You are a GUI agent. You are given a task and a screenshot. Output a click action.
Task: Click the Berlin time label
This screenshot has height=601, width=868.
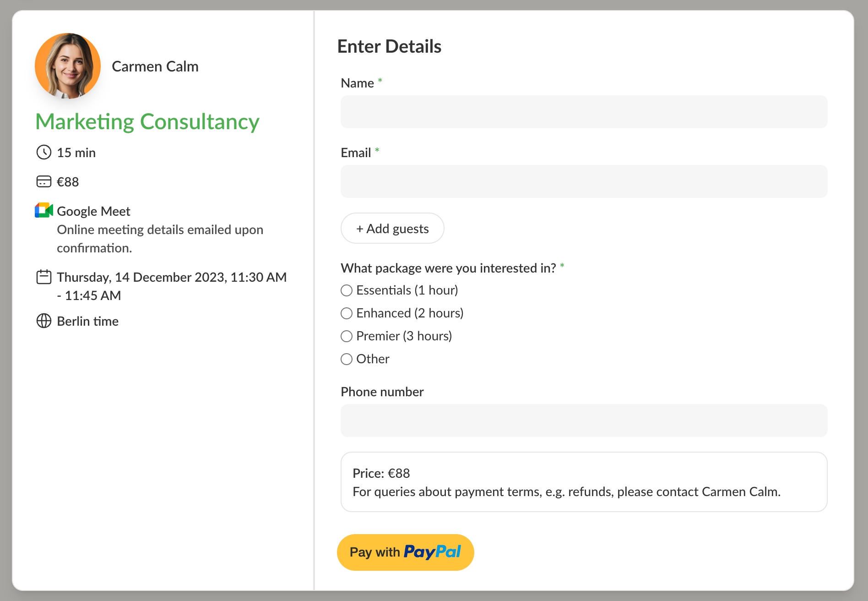click(87, 321)
